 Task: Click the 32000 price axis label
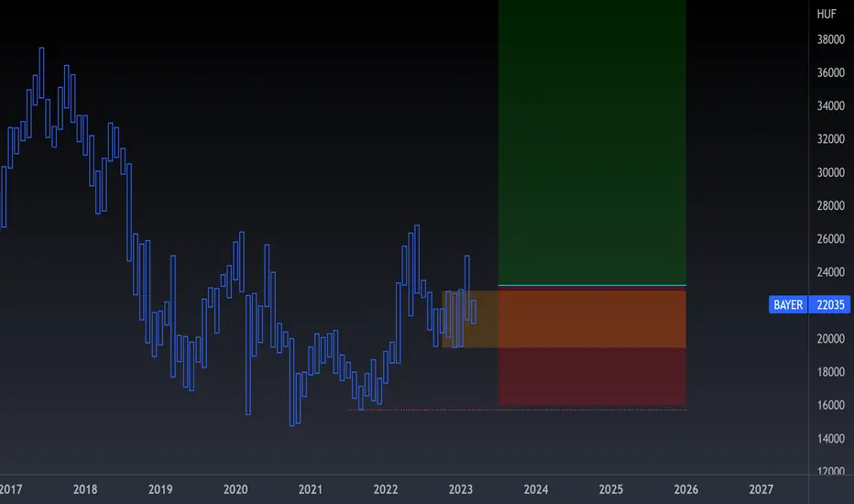point(830,139)
